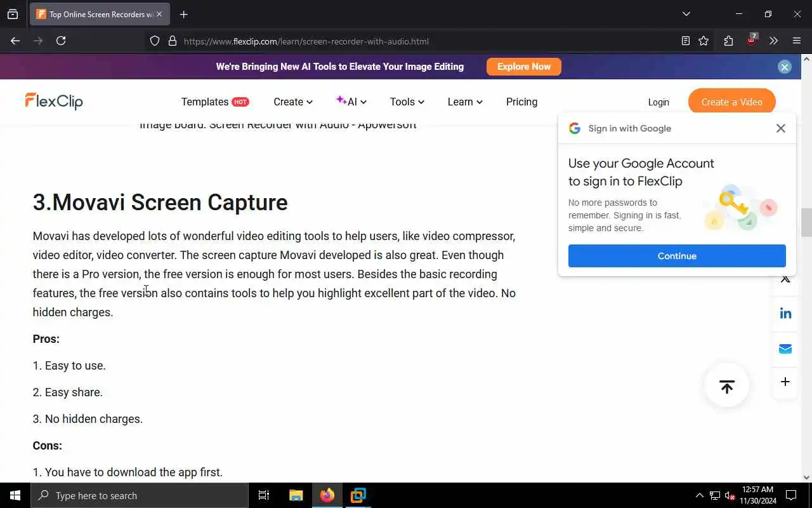Click the pros item "3. No hidden charges."
This screenshot has height=508, width=812.
click(x=88, y=419)
